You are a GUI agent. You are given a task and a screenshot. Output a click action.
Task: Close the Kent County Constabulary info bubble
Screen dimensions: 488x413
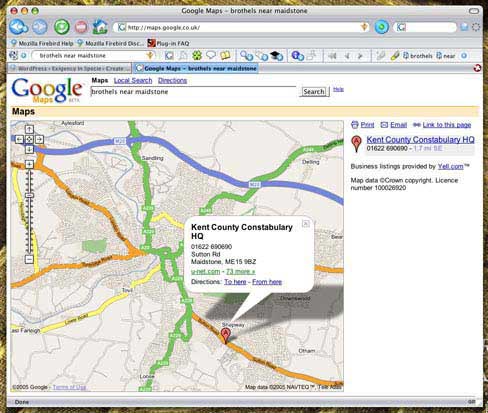[x=306, y=224]
